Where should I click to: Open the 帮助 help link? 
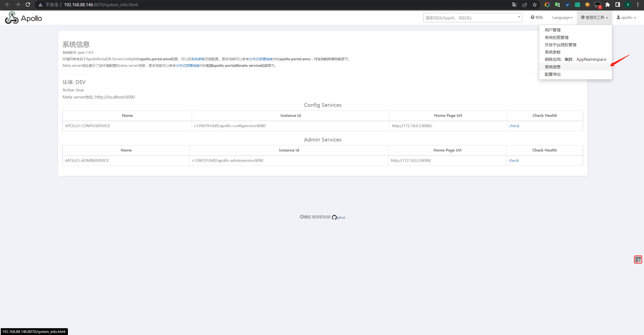pos(537,18)
